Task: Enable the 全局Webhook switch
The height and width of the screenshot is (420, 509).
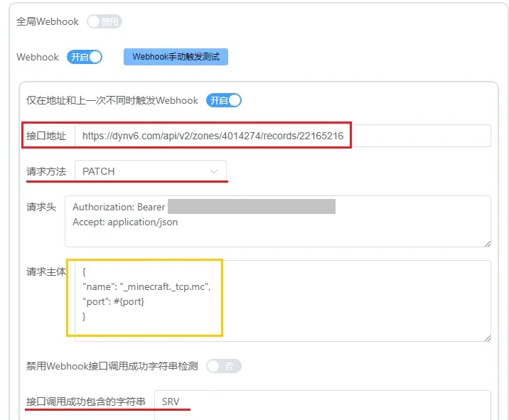Action: [x=105, y=22]
